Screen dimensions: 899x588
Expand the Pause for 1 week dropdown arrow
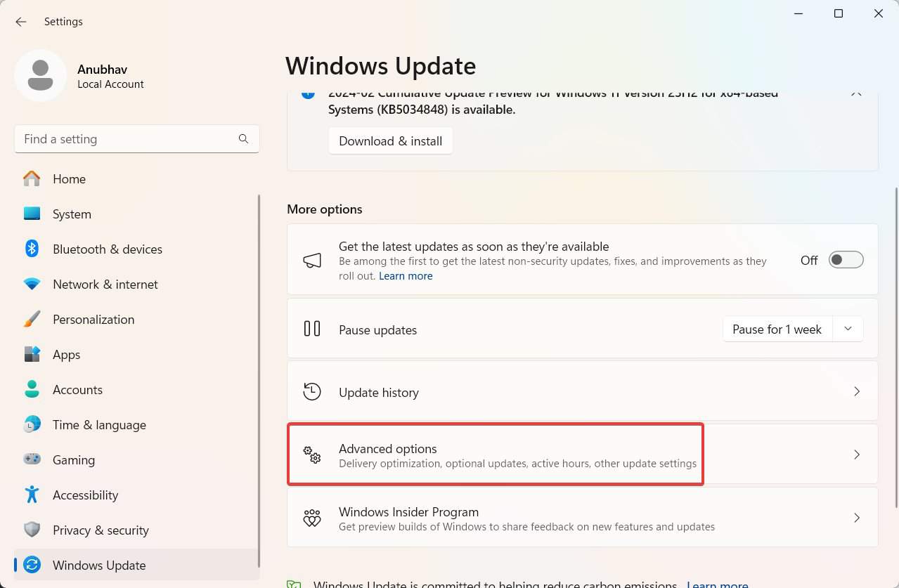(848, 329)
